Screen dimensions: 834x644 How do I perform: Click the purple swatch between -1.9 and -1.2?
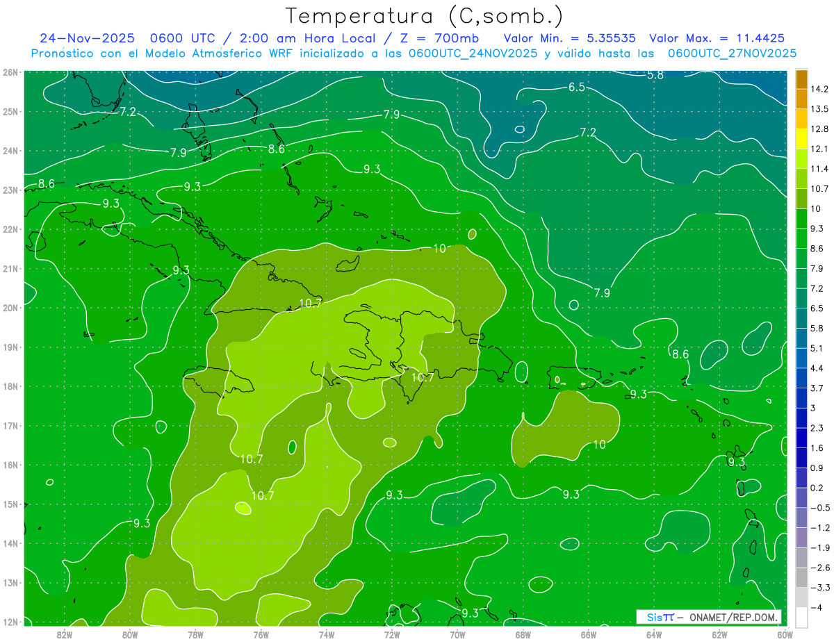click(x=801, y=538)
